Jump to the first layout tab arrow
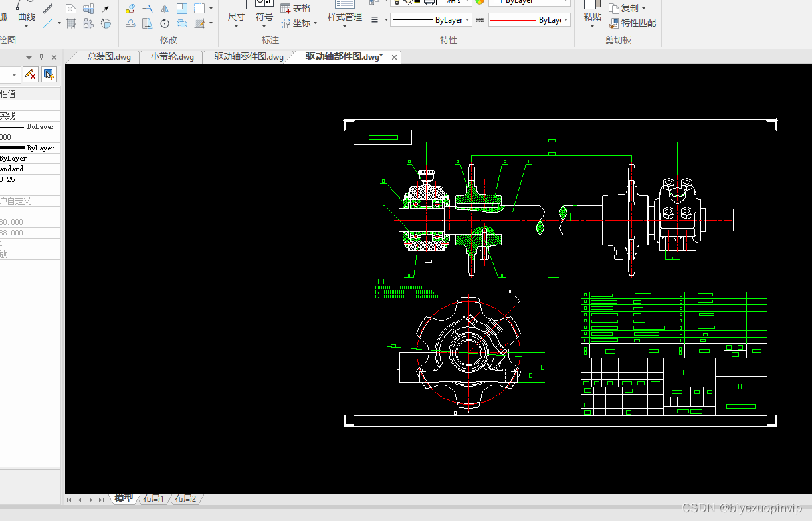Viewport: 812px width, 521px height. pos(70,500)
